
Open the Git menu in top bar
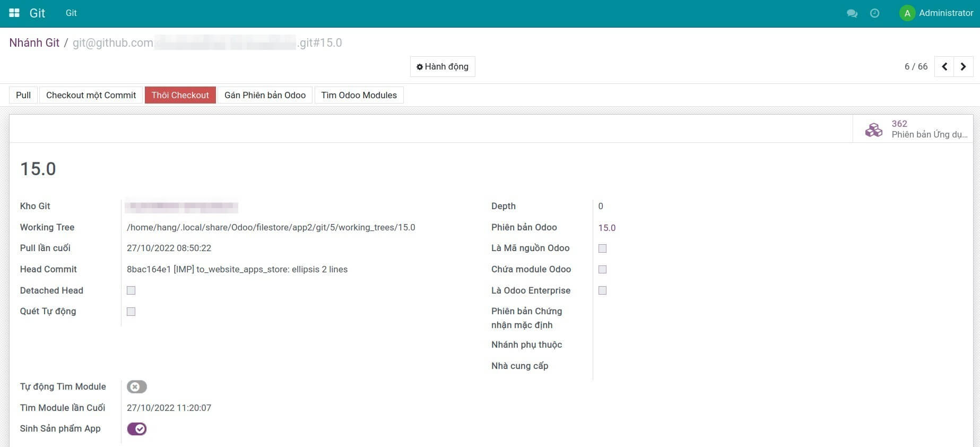[x=71, y=13]
